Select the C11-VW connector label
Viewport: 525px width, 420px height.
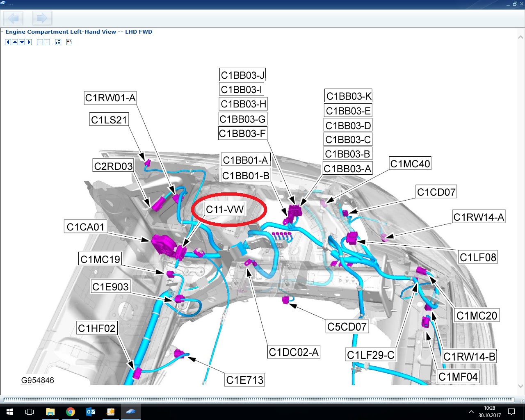pos(225,209)
